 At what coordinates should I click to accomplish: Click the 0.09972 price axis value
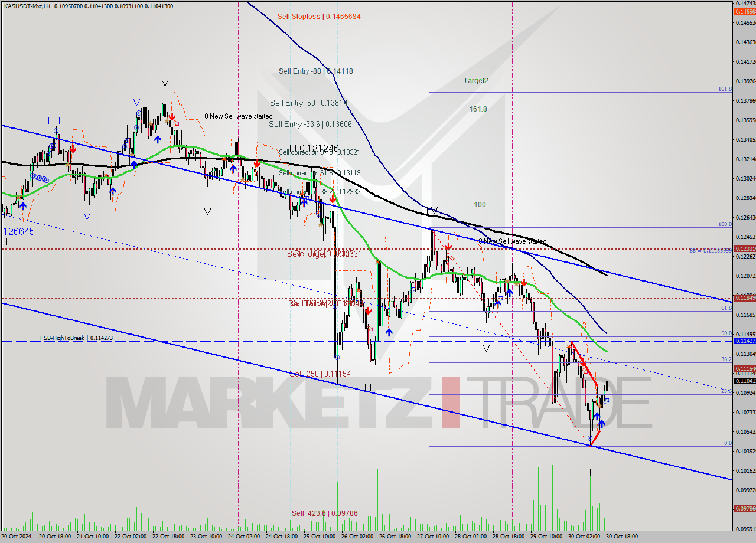tap(745, 490)
